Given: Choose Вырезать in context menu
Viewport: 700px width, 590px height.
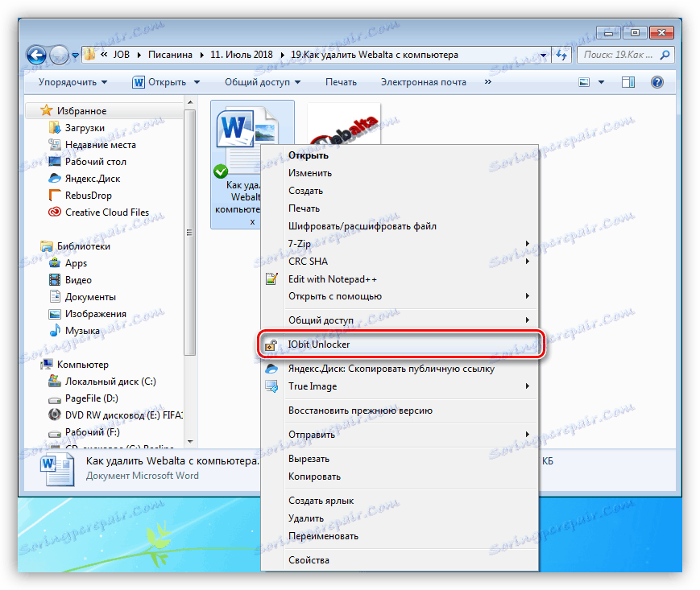Looking at the screenshot, I should click(400, 459).
